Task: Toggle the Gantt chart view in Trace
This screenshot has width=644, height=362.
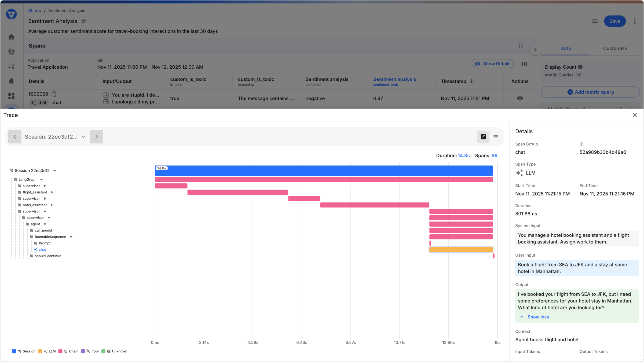Action: tap(483, 136)
